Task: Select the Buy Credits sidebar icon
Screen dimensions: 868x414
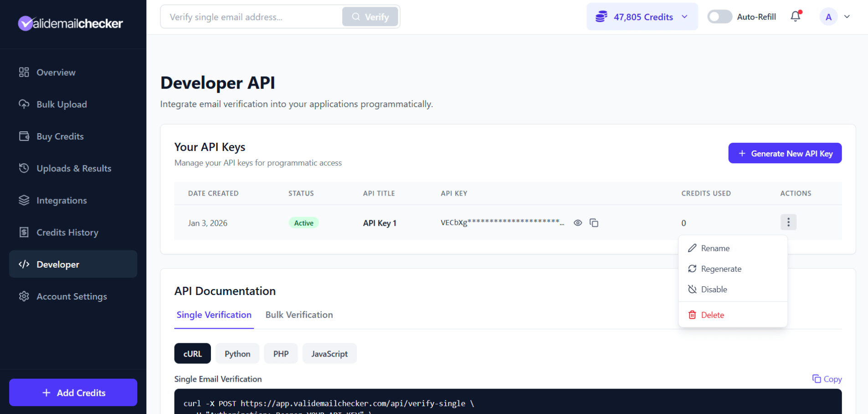Action: pyautogui.click(x=24, y=136)
